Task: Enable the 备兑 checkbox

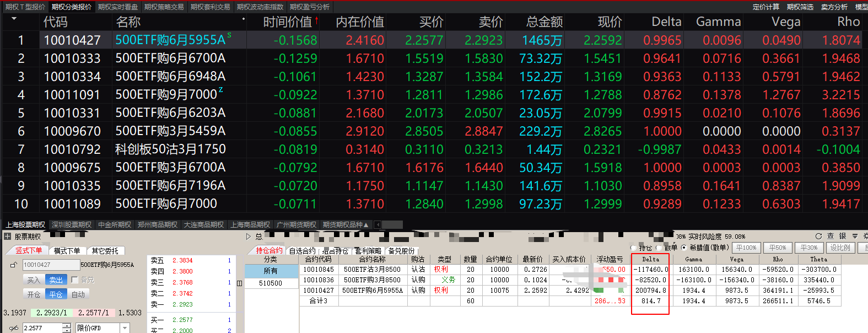Action: pos(75,280)
